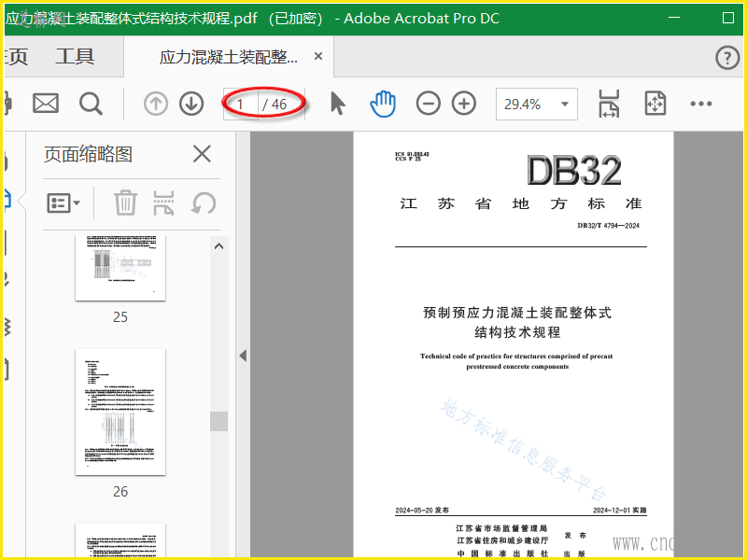Activate the hand pan tool
Image resolution: width=747 pixels, height=560 pixels.
coord(383,104)
